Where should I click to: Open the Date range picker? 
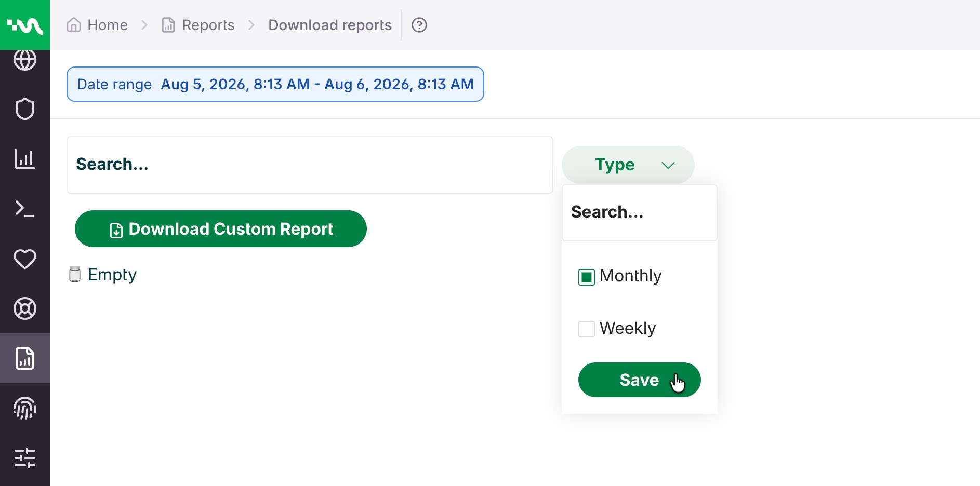point(275,84)
